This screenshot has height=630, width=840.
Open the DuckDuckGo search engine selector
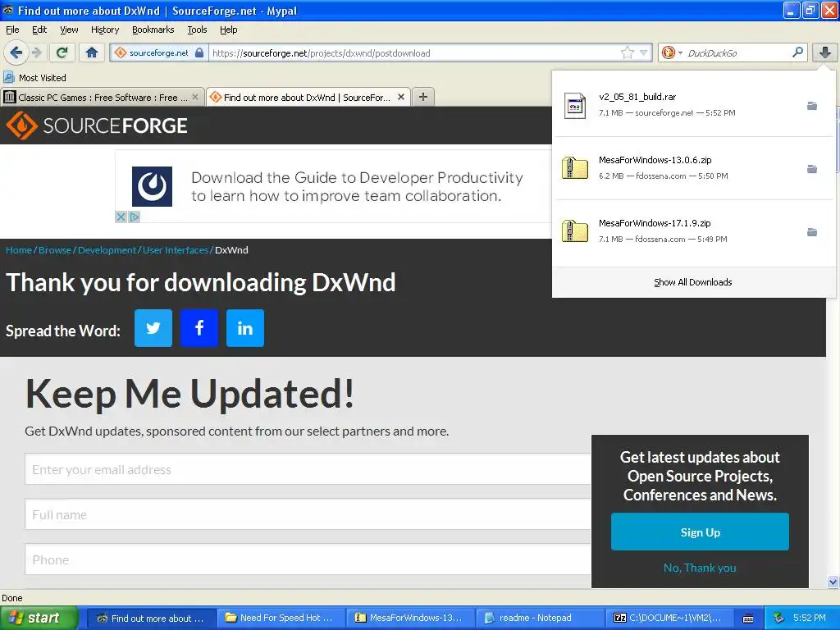(671, 53)
